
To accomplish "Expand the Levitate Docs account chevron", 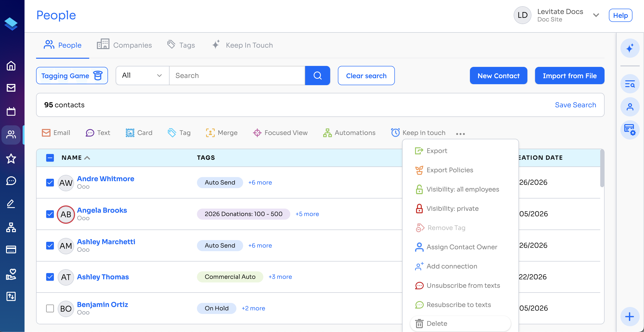I will click(x=596, y=15).
